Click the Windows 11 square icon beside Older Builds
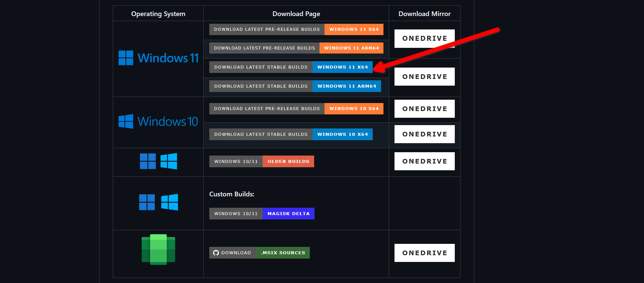644x283 pixels. (148, 161)
